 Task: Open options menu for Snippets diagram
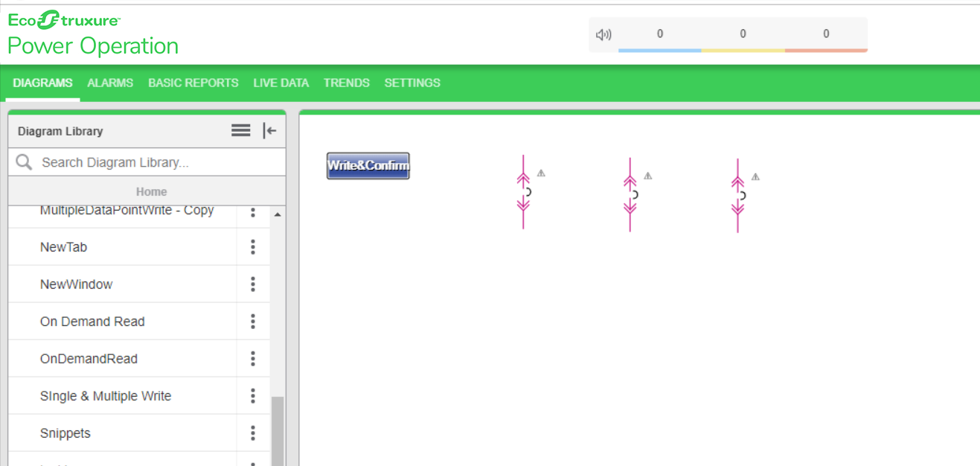coord(253,433)
